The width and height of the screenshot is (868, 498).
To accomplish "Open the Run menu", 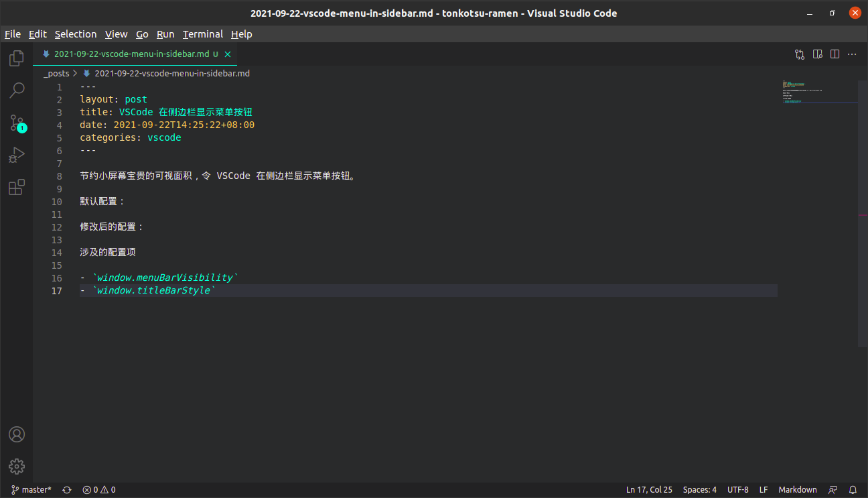I will point(165,34).
